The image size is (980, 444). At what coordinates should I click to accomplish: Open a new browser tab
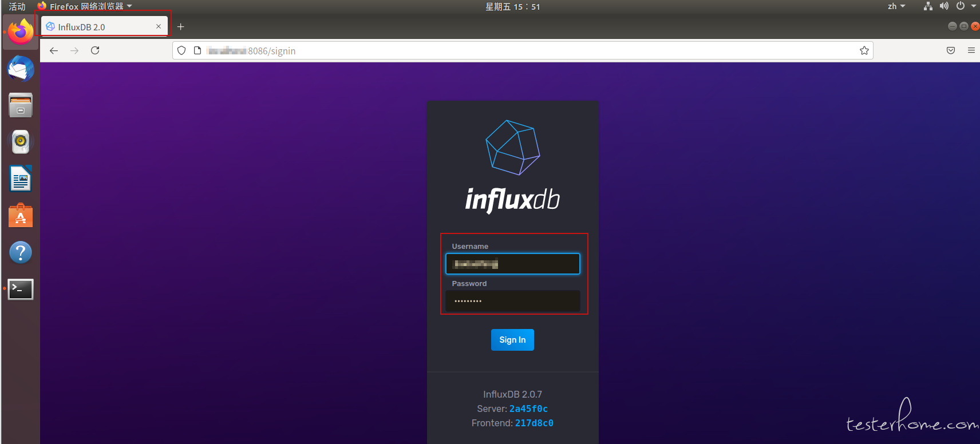(180, 26)
